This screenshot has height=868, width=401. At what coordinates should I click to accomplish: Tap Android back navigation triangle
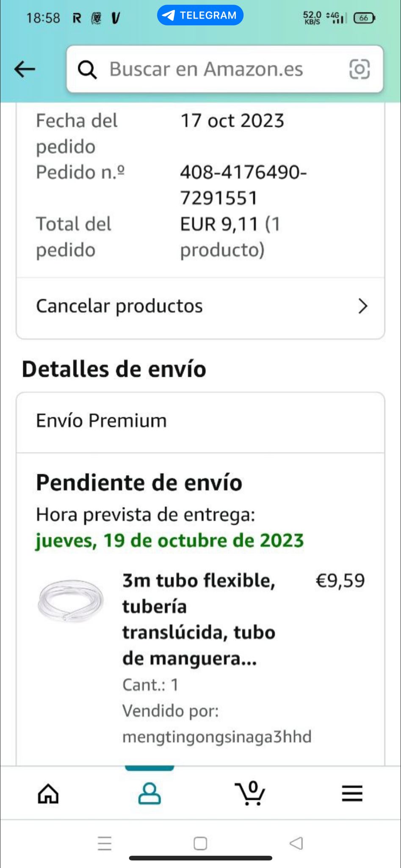click(x=296, y=843)
